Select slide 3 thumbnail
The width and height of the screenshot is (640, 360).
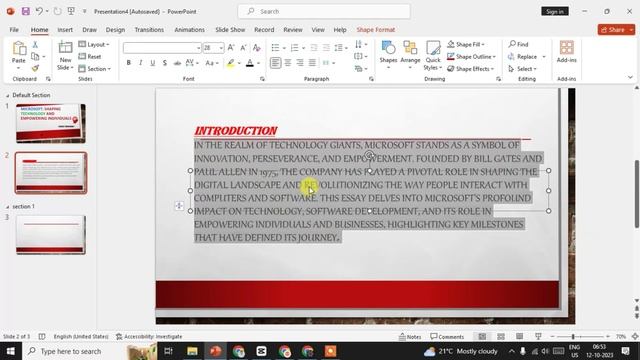tap(51, 235)
